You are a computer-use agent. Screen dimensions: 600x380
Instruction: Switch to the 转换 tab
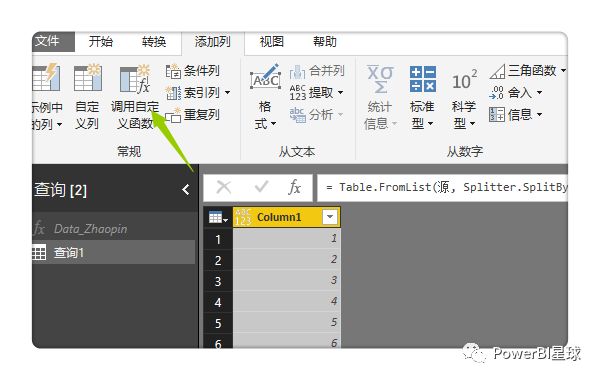pyautogui.click(x=154, y=41)
